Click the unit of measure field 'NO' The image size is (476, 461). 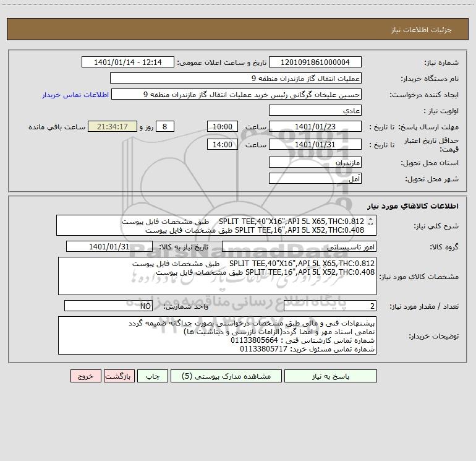[108, 306]
